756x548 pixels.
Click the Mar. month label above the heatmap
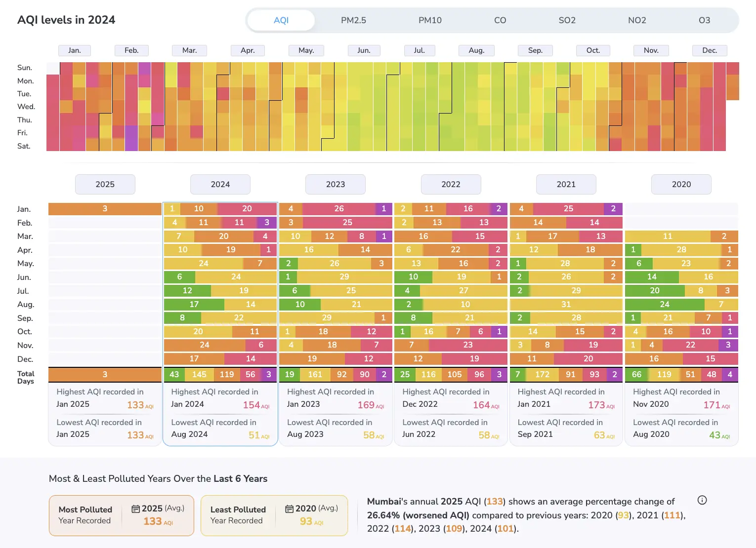(x=189, y=50)
